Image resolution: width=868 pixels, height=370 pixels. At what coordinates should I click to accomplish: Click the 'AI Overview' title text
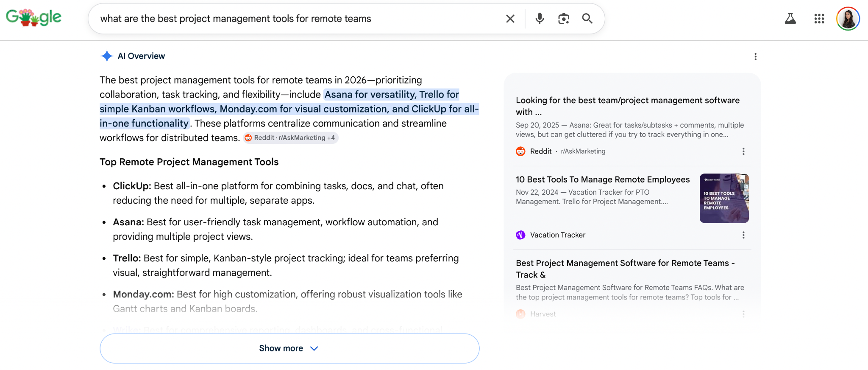click(x=141, y=56)
